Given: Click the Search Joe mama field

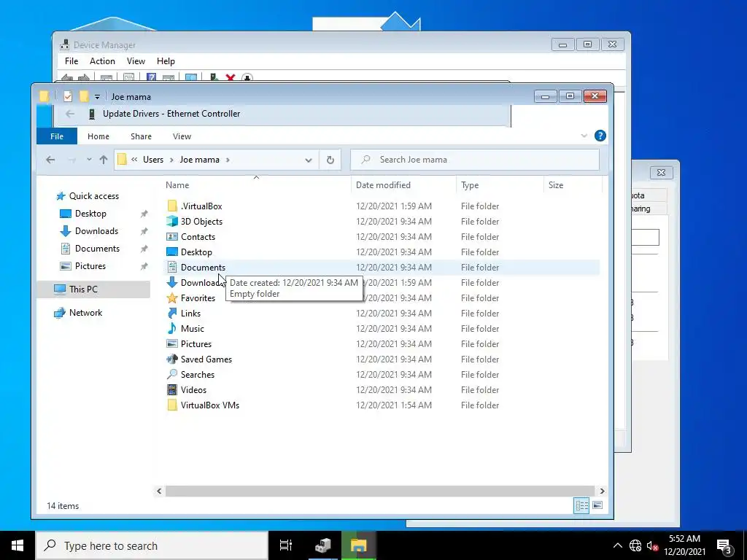Looking at the screenshot, I should coord(474,160).
